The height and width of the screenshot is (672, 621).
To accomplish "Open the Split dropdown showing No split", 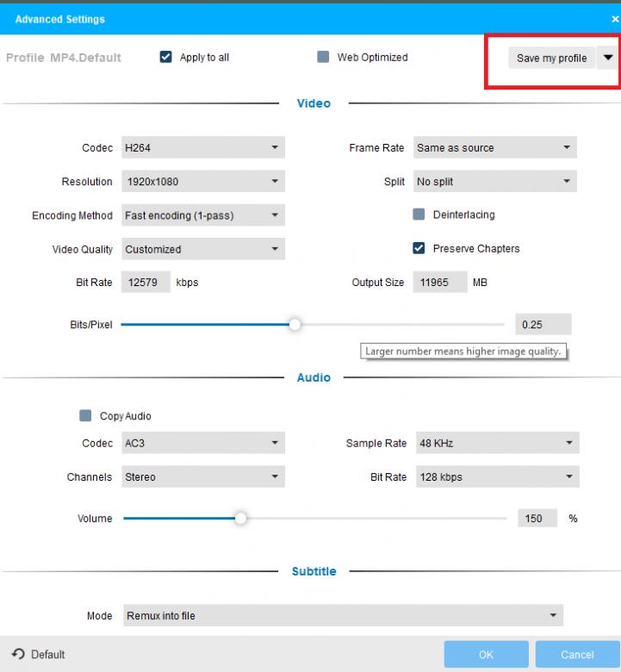I will point(495,181).
